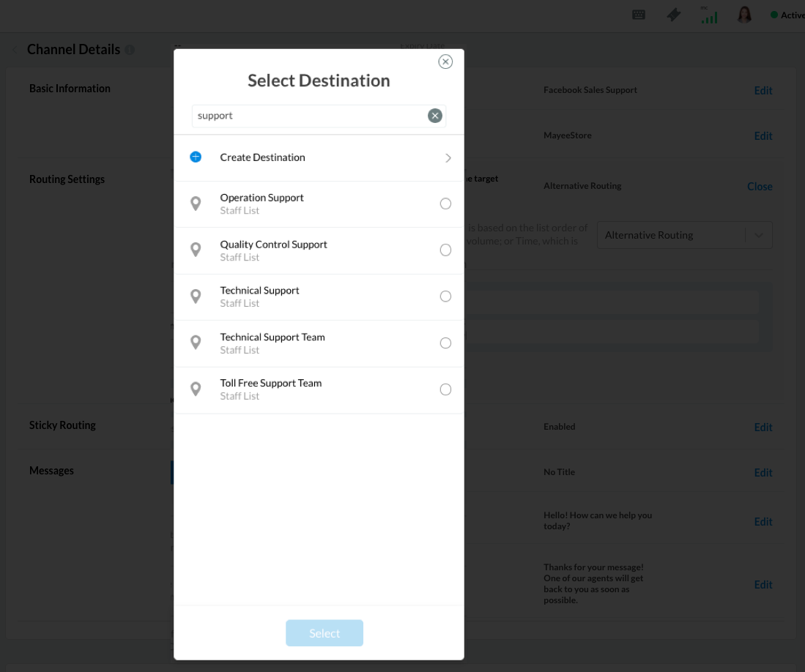
Task: Click the Technical Support pin icon
Action: [196, 296]
